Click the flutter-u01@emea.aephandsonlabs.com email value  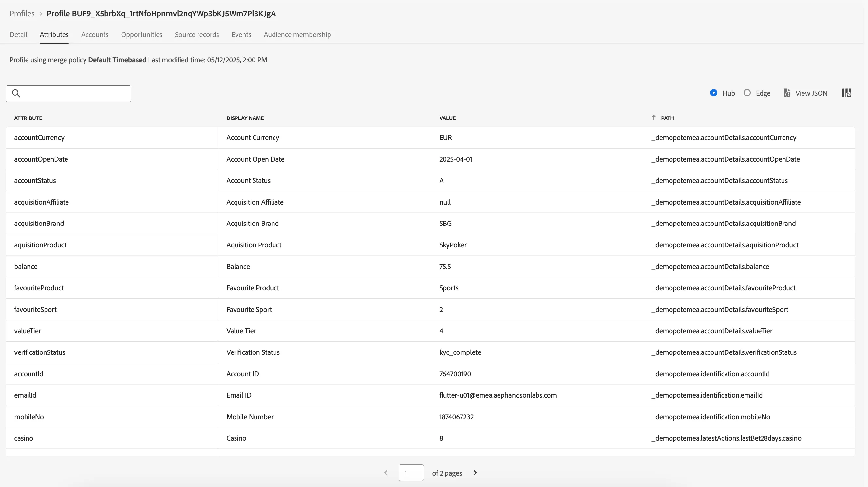point(498,395)
